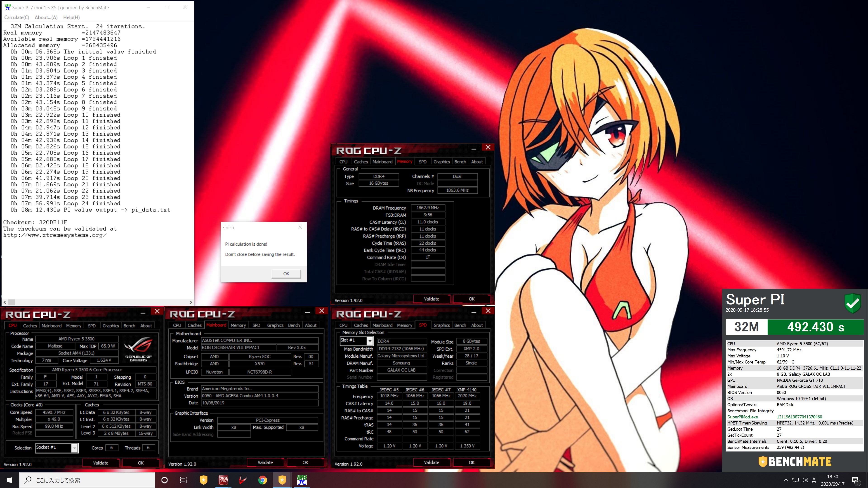Click the highlighted BenchMate shield beside Super PI icon

[x=282, y=480]
